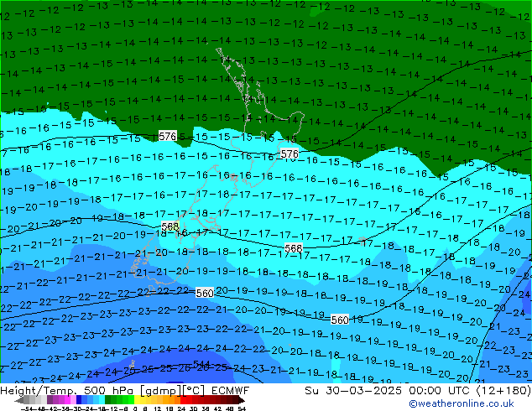This screenshot has width=532, height=411.
Task: Click the yellow-highlighted 568 label on South Island
Action: [x=170, y=226]
